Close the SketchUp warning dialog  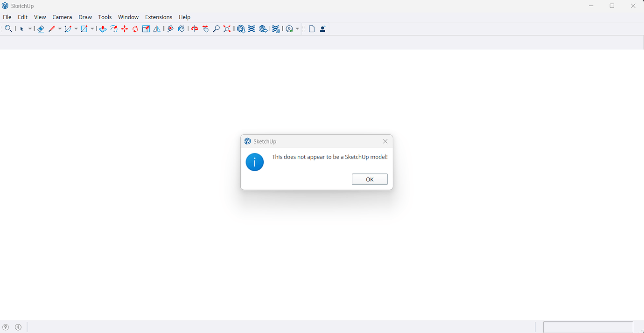point(385,141)
